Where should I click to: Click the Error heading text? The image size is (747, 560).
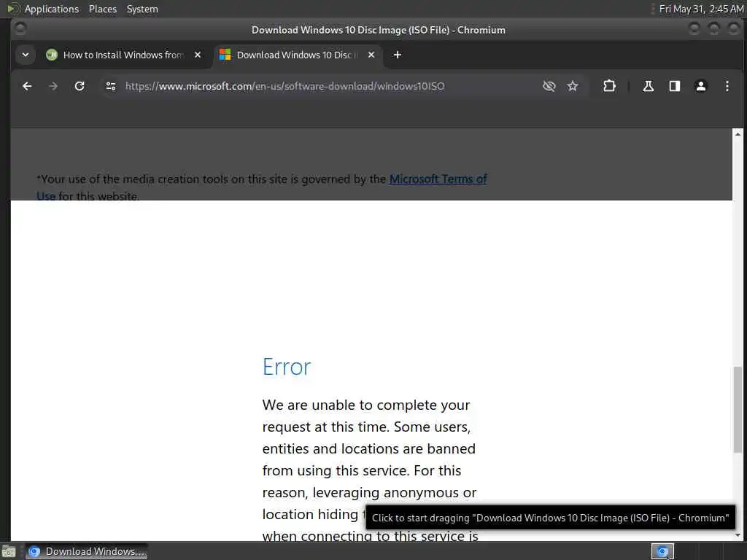coord(287,367)
